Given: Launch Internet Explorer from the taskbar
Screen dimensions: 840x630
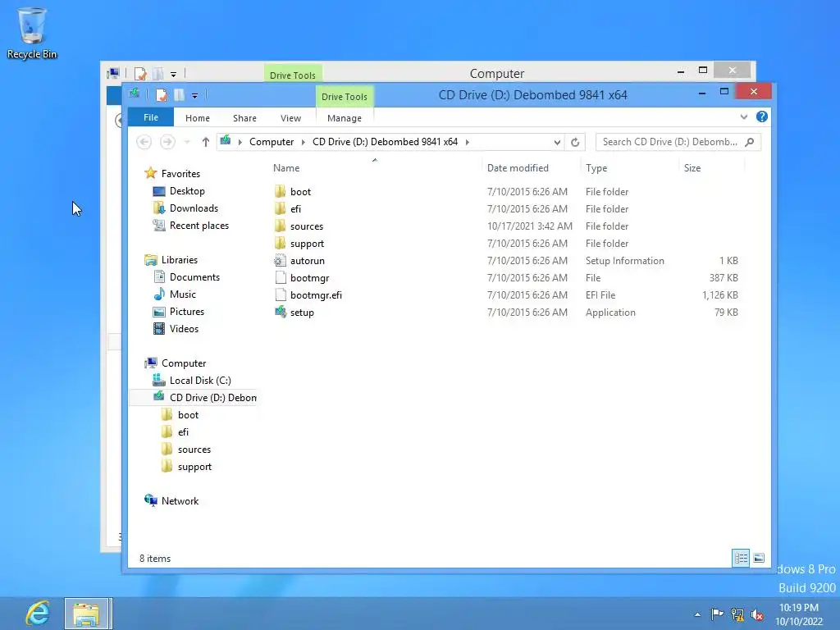Looking at the screenshot, I should [38, 614].
